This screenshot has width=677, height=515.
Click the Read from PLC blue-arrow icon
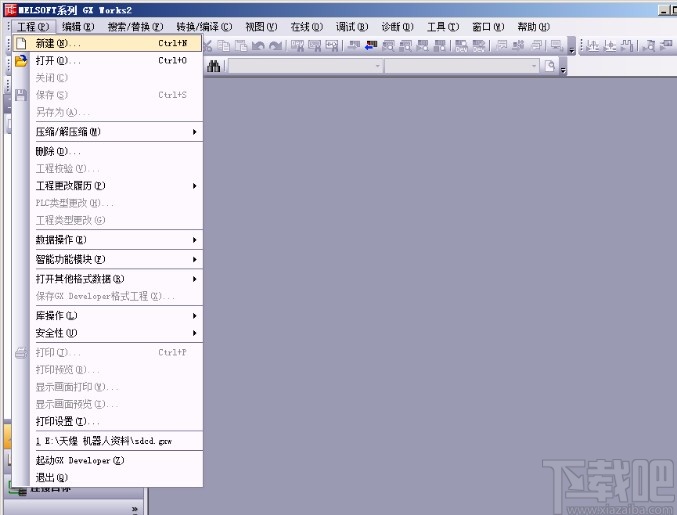(x=371, y=45)
